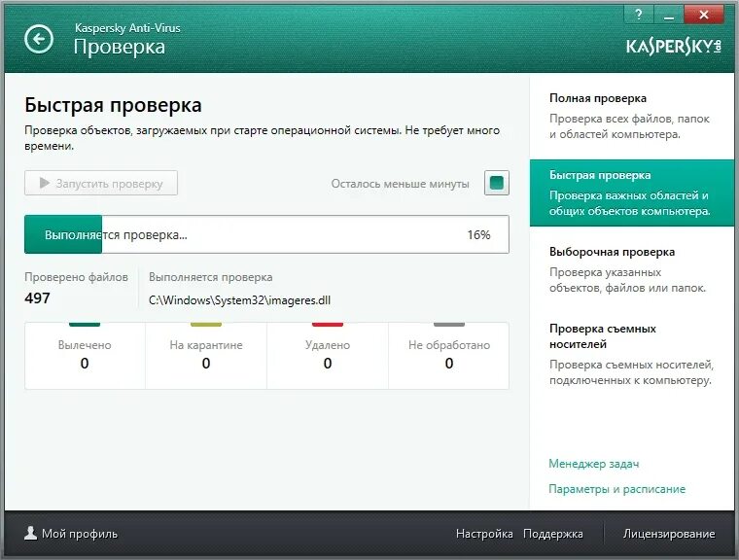Go back using the arrow icon
The width and height of the screenshot is (739, 560).
tap(39, 39)
